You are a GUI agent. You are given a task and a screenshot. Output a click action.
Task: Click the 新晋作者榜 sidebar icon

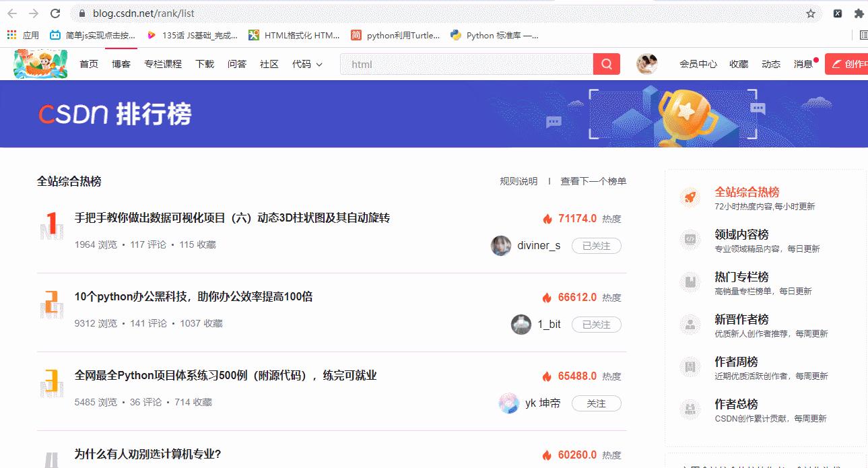(x=690, y=323)
